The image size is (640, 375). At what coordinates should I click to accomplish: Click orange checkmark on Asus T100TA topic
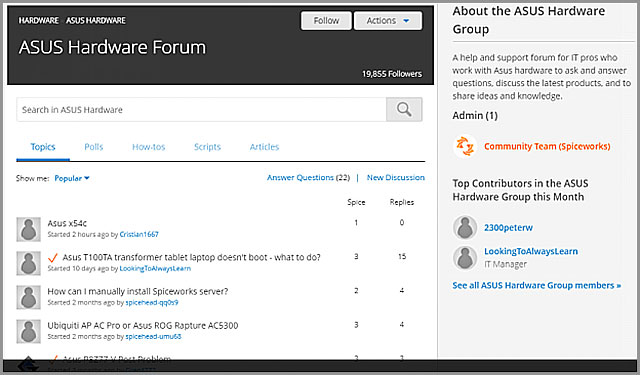pos(53,257)
